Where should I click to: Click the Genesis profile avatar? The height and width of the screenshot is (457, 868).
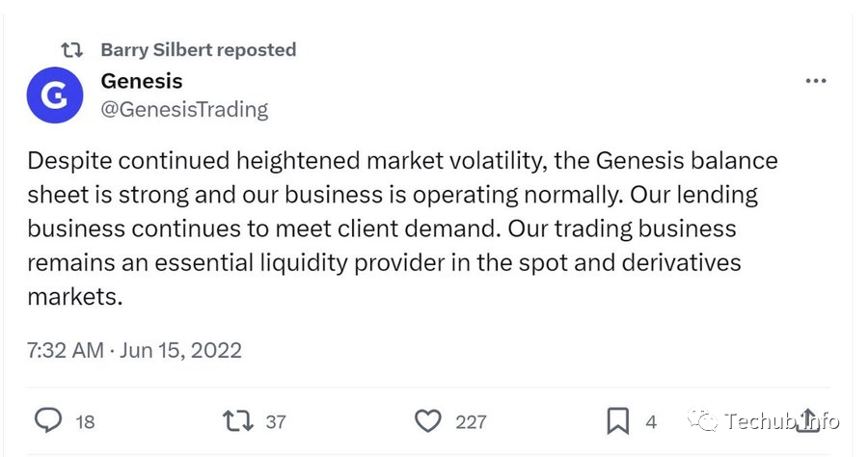(x=57, y=94)
